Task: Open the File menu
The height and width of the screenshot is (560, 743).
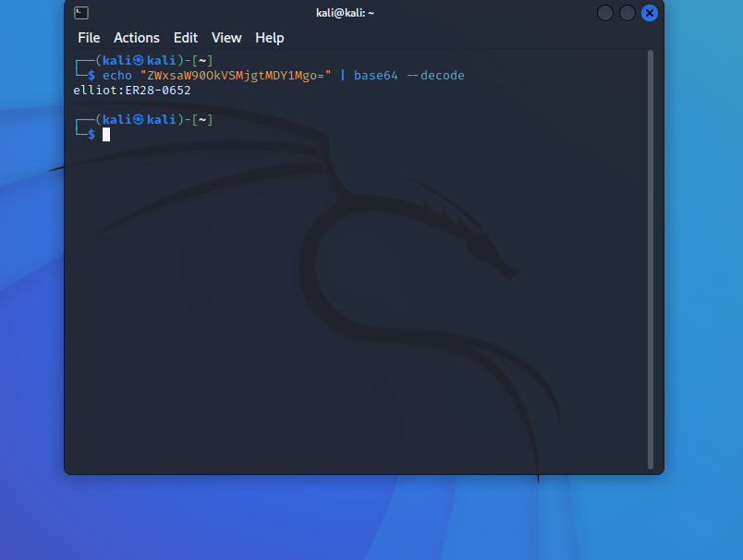Action: point(89,38)
